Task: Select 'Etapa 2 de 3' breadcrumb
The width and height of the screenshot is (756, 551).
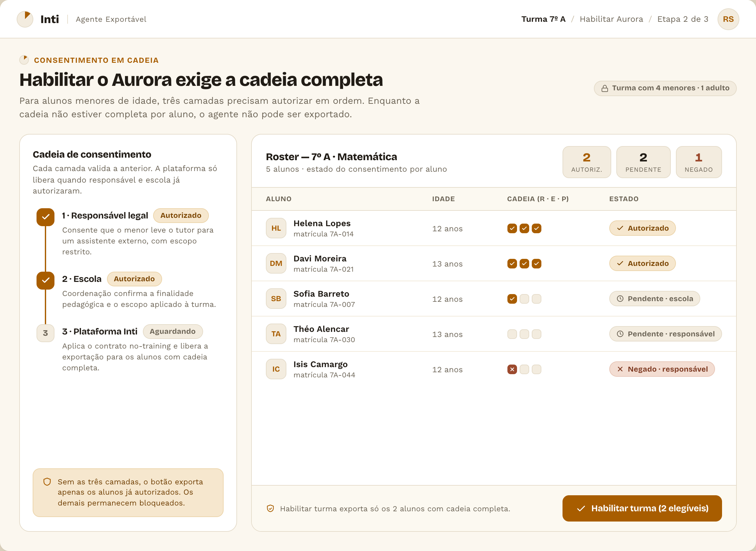Action: click(683, 19)
